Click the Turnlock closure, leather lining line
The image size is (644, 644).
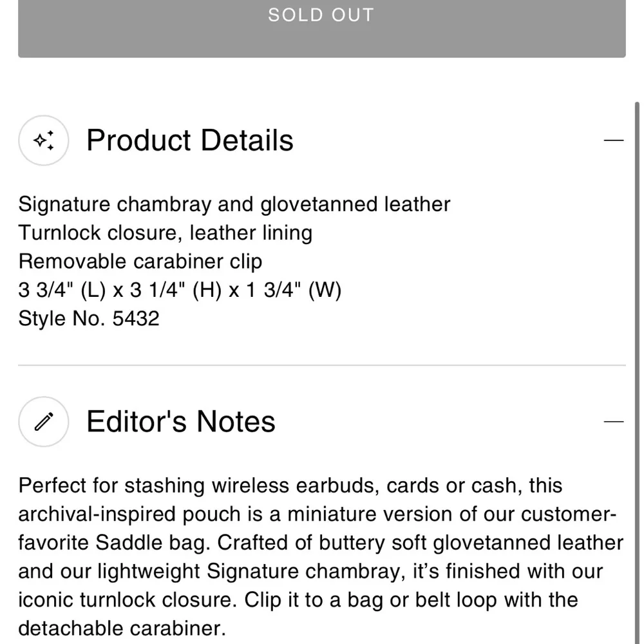point(165,233)
